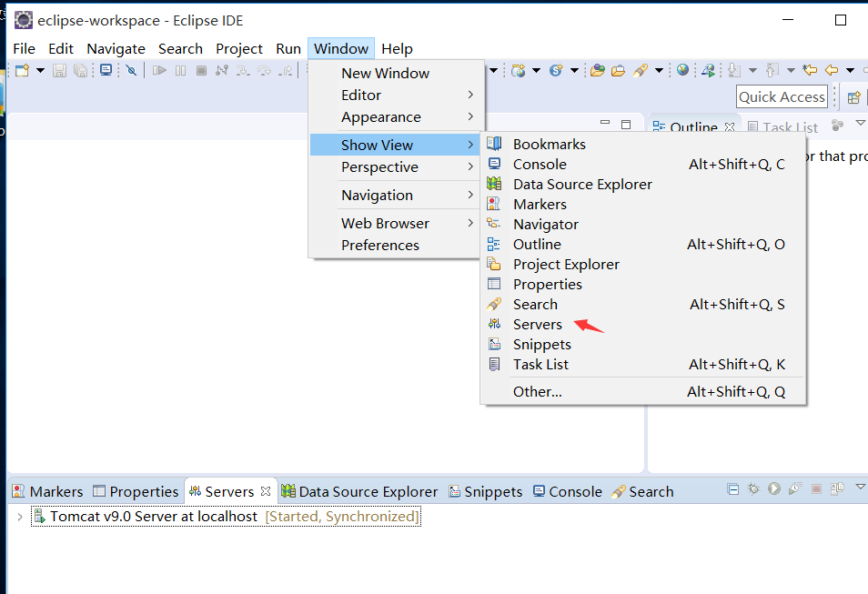868x594 pixels.
Task: Open dropdown beside the Search pen icon
Action: 659,70
